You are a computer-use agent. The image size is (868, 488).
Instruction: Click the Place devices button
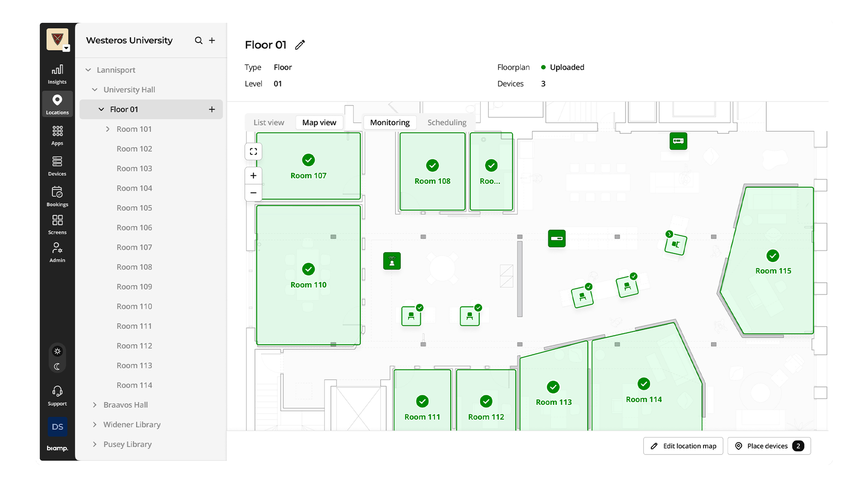pyautogui.click(x=769, y=446)
